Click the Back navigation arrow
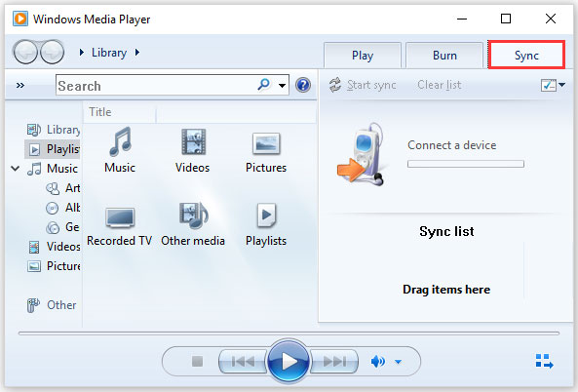The width and height of the screenshot is (578, 392). coord(25,52)
